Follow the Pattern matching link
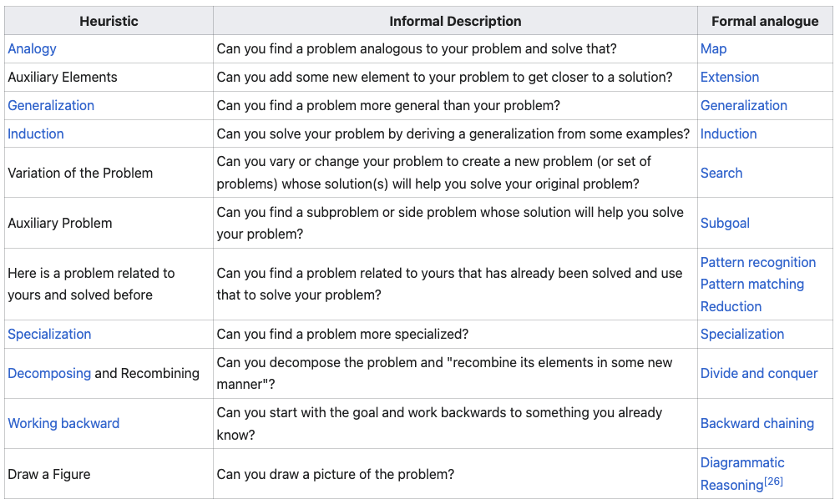The height and width of the screenshot is (504, 840). (752, 284)
